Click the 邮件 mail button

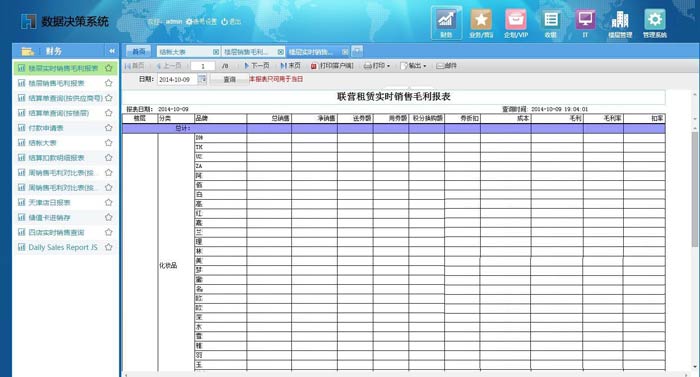pyautogui.click(x=446, y=66)
